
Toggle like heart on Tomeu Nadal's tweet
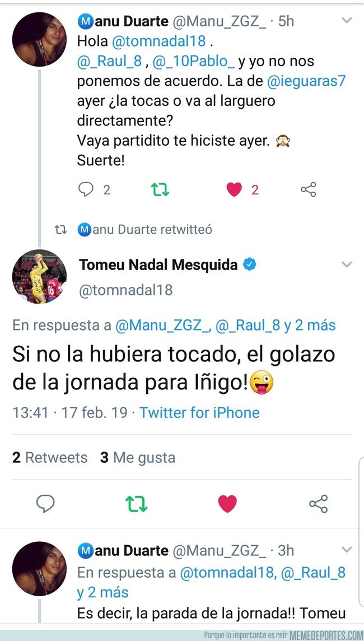click(227, 504)
